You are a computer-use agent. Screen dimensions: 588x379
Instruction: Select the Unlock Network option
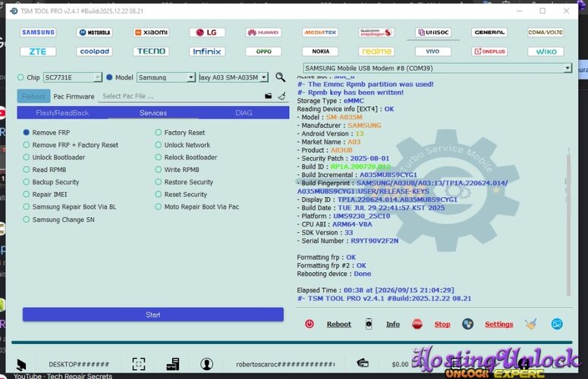[183, 145]
